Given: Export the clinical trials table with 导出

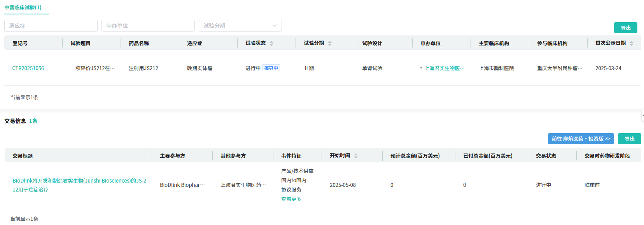Looking at the screenshot, I should (x=625, y=28).
